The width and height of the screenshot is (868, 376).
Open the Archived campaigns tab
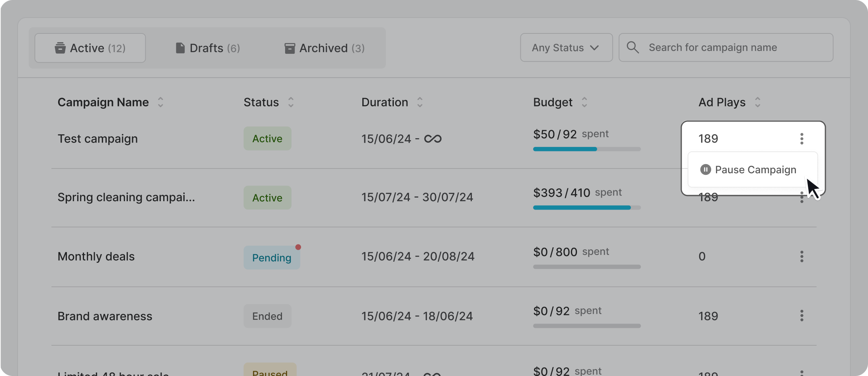325,48
